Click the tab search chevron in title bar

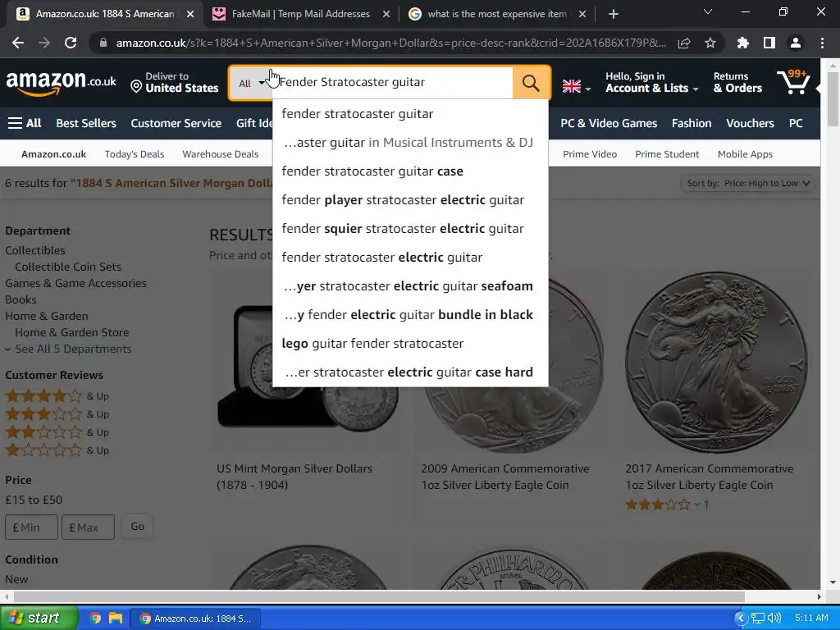click(x=708, y=11)
